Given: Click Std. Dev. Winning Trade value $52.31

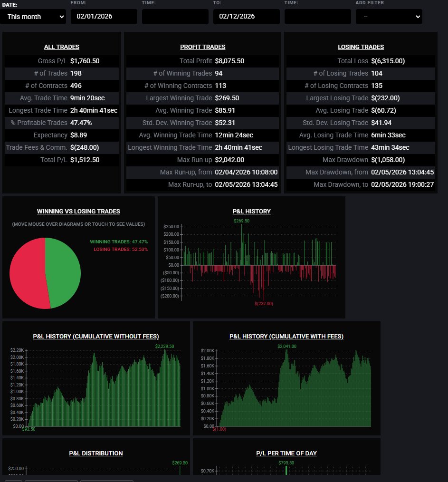Looking at the screenshot, I should 225,123.
